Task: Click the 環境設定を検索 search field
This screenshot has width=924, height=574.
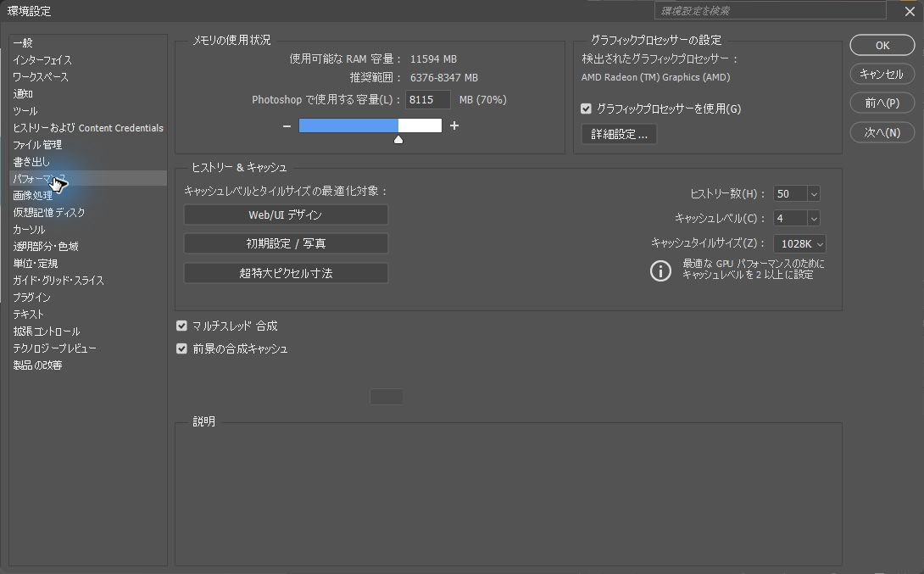Action: (x=771, y=11)
